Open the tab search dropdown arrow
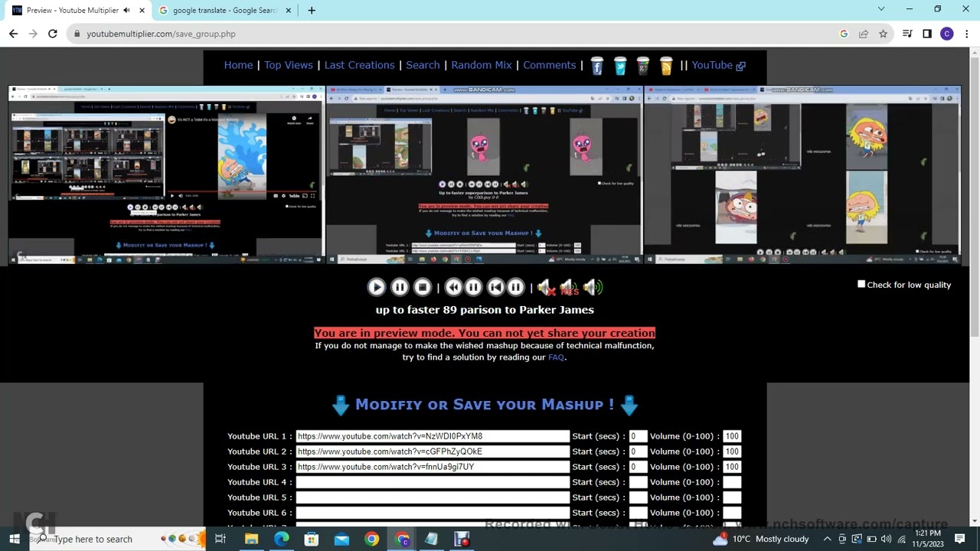 point(881,9)
